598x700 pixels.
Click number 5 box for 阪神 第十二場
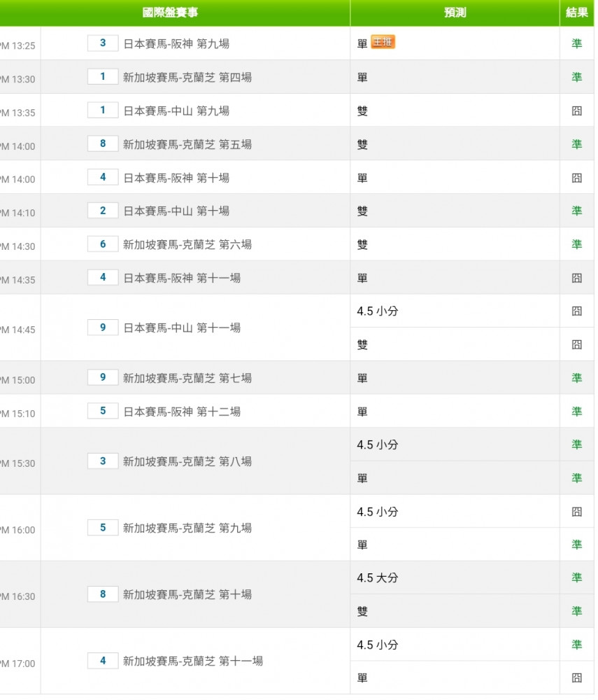[x=103, y=411]
